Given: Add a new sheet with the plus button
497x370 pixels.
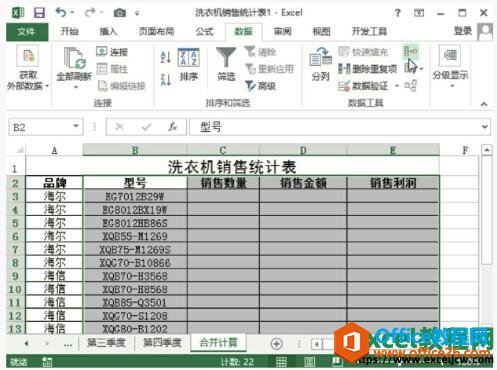Looking at the screenshot, I should pyautogui.click(x=276, y=344).
